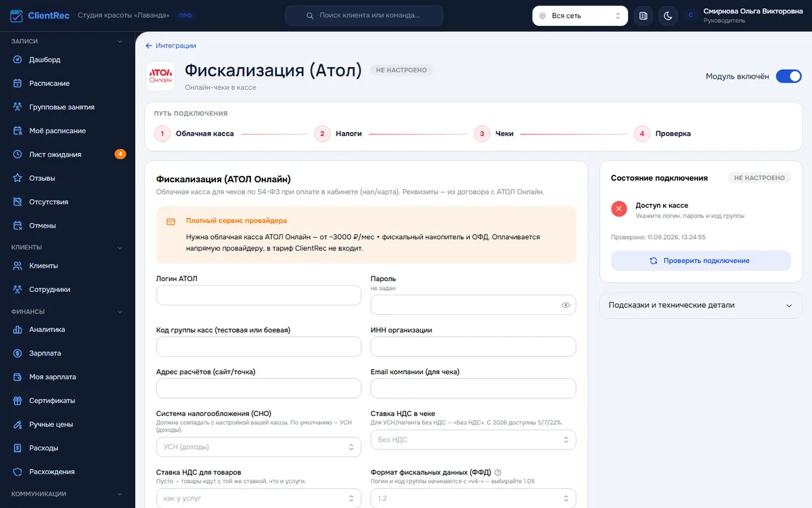Click the ClientRec logo icon
The image size is (812, 508).
coord(17,15)
